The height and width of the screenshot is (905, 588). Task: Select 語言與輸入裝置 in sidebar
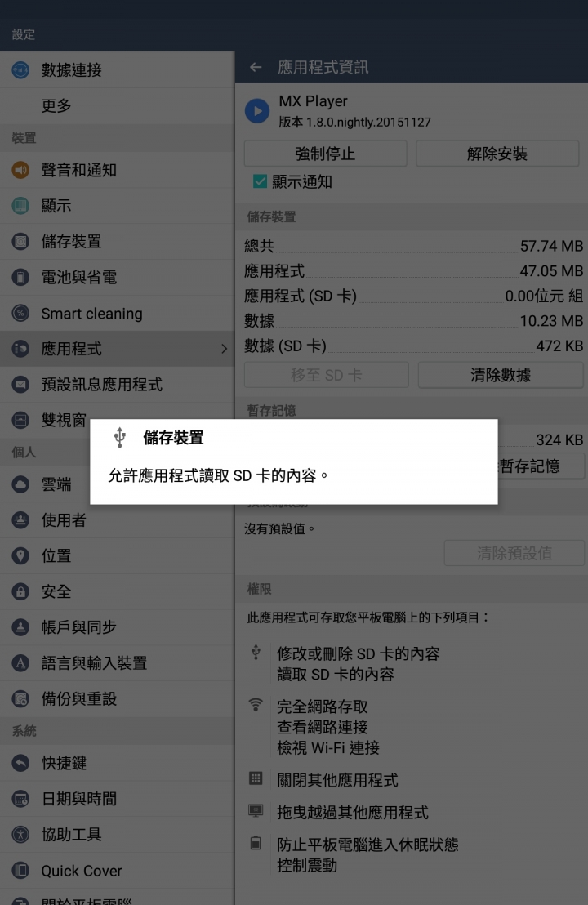click(117, 663)
